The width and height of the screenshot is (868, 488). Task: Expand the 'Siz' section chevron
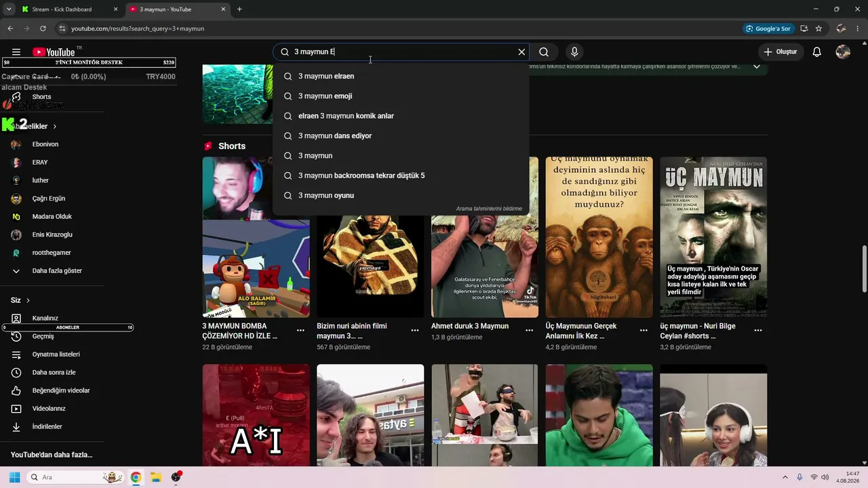click(28, 300)
